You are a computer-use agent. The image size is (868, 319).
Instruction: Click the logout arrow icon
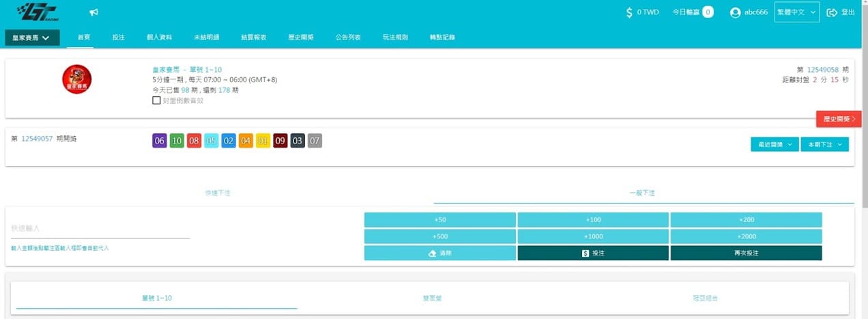click(x=832, y=12)
